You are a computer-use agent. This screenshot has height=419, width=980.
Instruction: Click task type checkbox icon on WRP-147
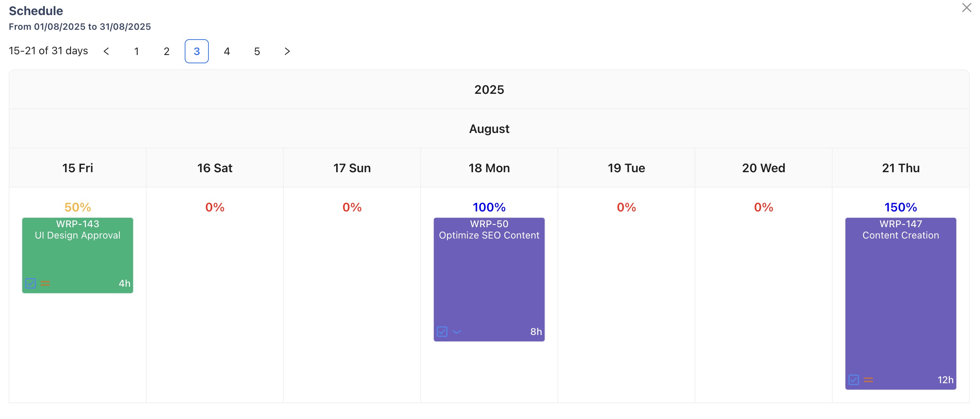point(854,380)
